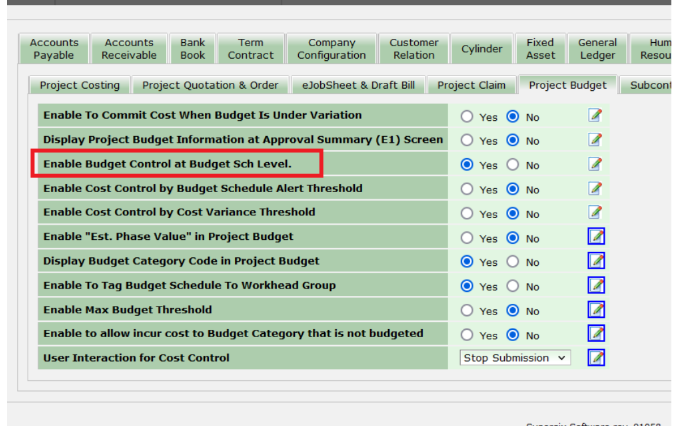Switch to the Bank Book tab

(x=192, y=49)
